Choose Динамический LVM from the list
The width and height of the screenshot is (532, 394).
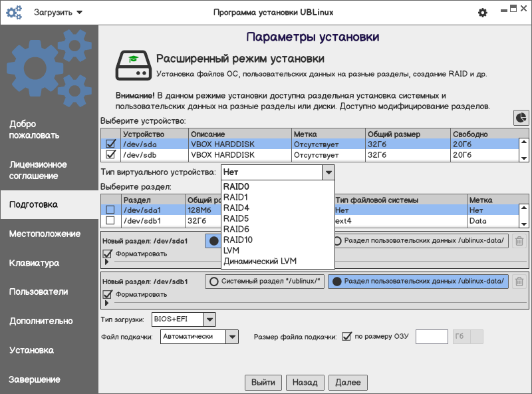(277, 261)
